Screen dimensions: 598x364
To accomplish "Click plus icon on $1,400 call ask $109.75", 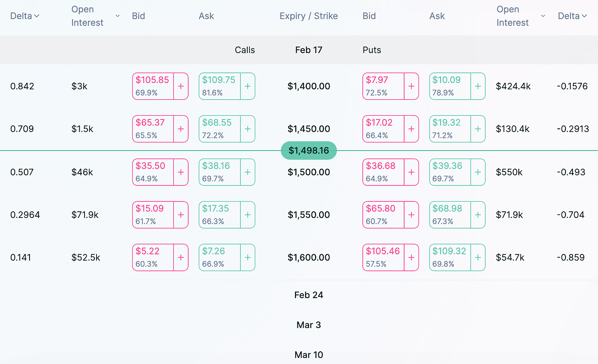I will (x=248, y=86).
